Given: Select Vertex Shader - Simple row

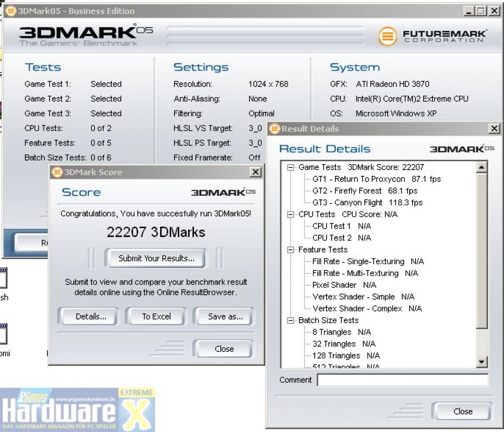Looking at the screenshot, I should [x=363, y=297].
